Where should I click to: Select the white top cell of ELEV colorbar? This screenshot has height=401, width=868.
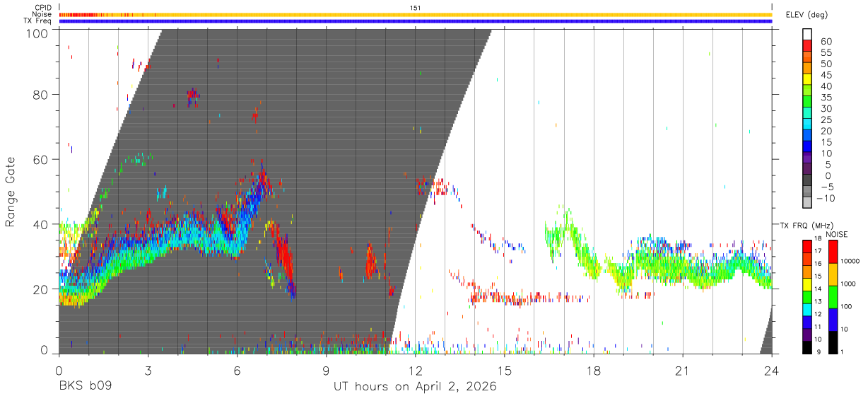807,35
